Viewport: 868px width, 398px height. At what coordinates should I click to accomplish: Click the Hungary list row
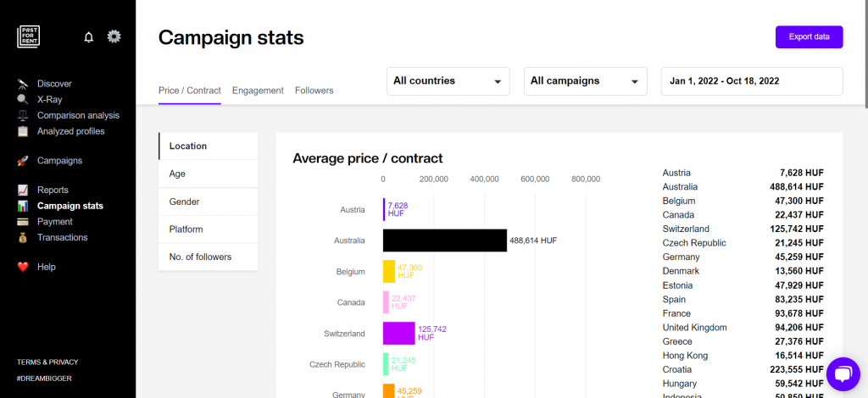tap(743, 384)
